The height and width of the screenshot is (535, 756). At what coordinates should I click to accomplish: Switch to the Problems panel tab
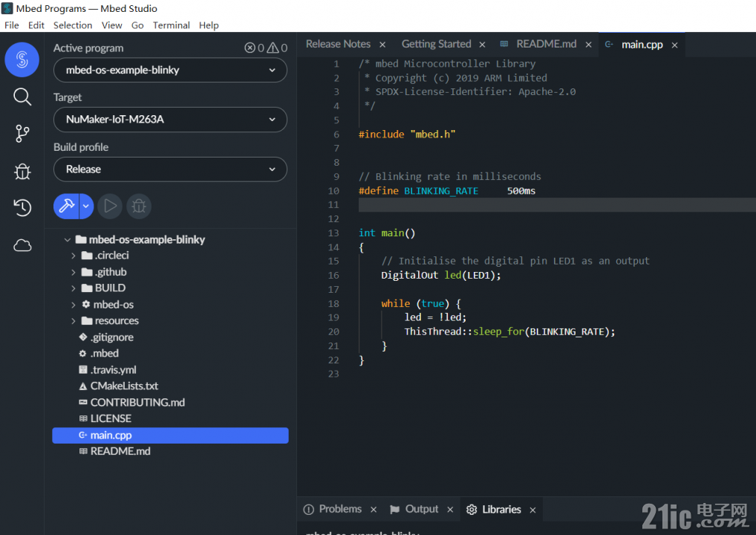click(340, 509)
